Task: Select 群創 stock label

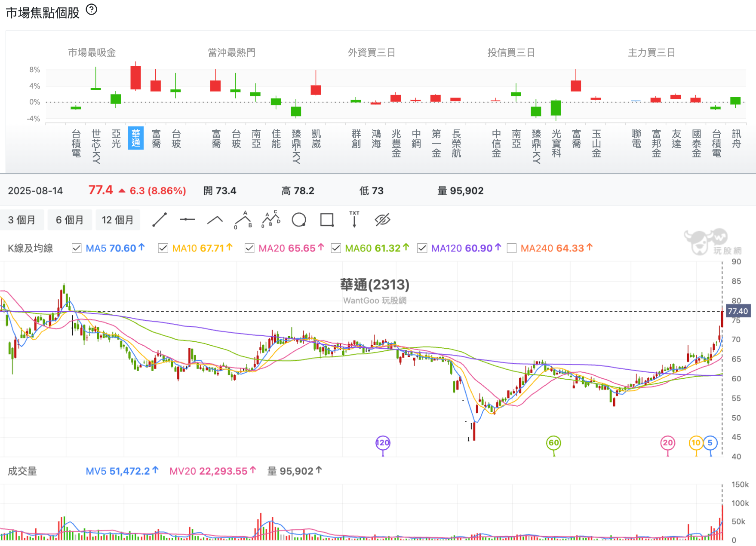Action: click(356, 138)
